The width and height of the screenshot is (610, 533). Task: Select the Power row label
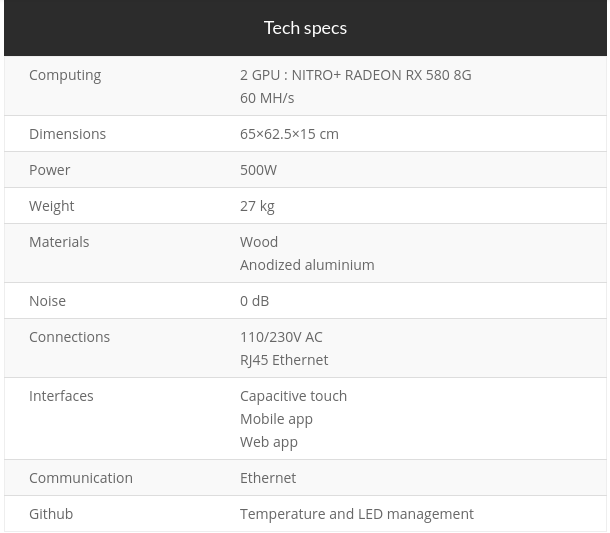49,170
